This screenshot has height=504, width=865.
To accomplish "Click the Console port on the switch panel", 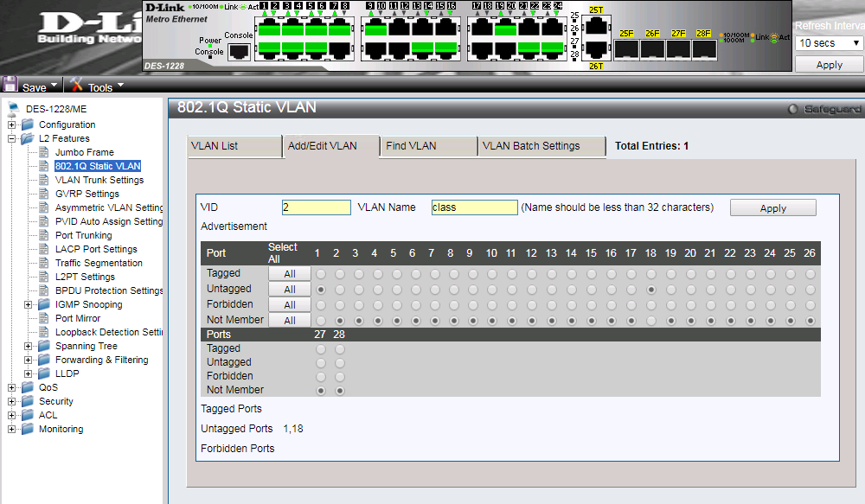I will click(x=240, y=51).
